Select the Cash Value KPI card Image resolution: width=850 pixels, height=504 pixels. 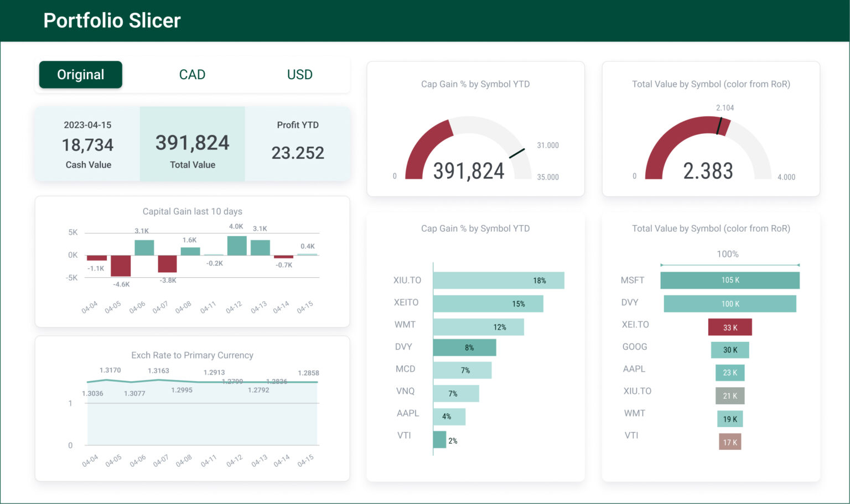(88, 144)
